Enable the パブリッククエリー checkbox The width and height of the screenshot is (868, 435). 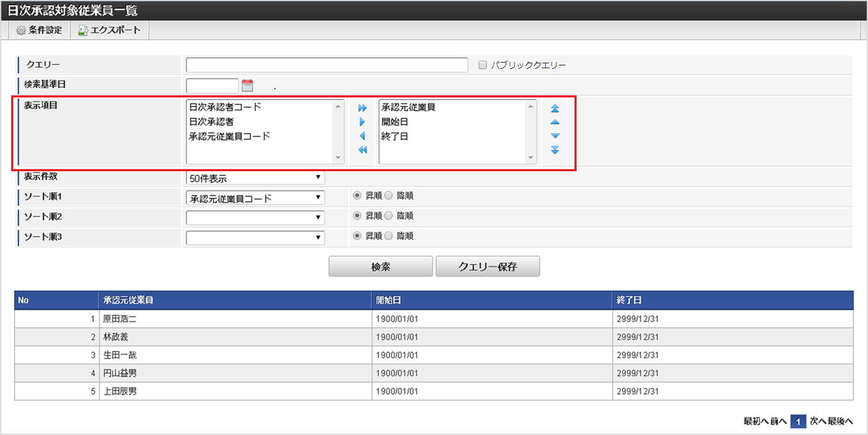pos(483,65)
